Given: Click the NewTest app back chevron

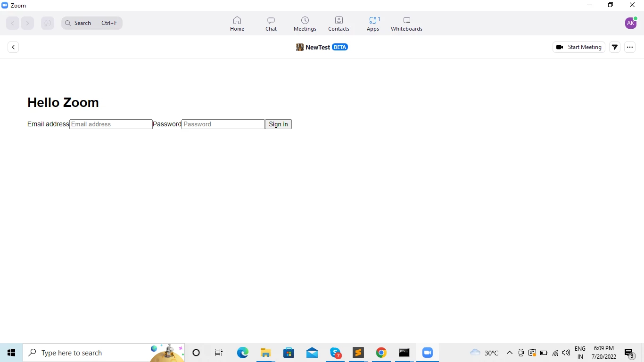Looking at the screenshot, I should [13, 47].
